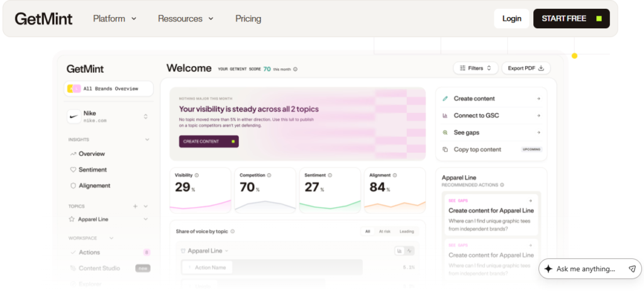Click the info icon beside GetMint score
Image resolution: width=644 pixels, height=294 pixels.
(x=296, y=69)
